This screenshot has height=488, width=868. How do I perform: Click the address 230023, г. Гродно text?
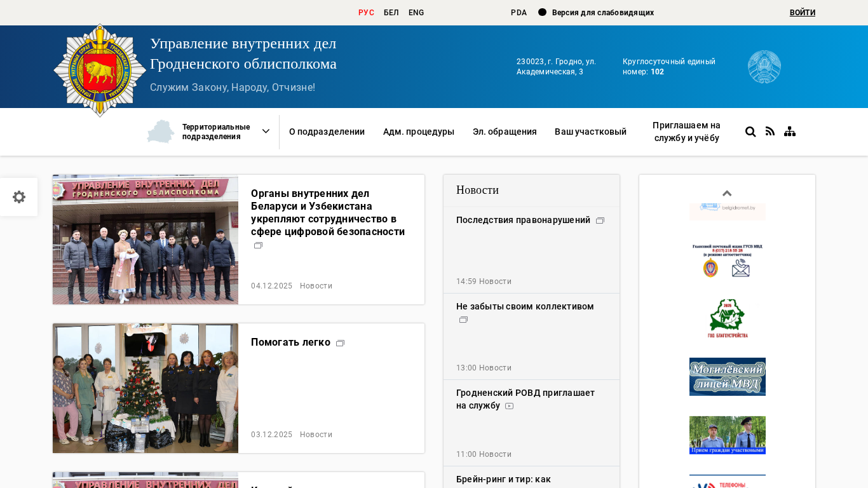556,67
